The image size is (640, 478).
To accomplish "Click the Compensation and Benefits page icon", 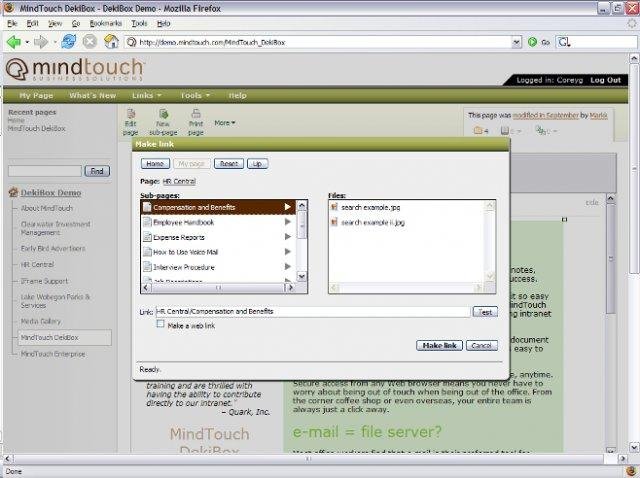I will [147, 207].
